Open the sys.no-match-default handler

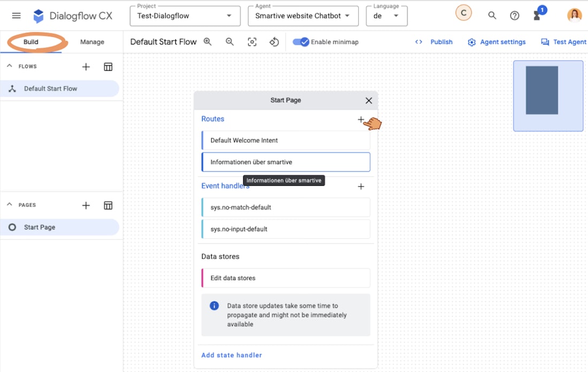pyautogui.click(x=286, y=207)
